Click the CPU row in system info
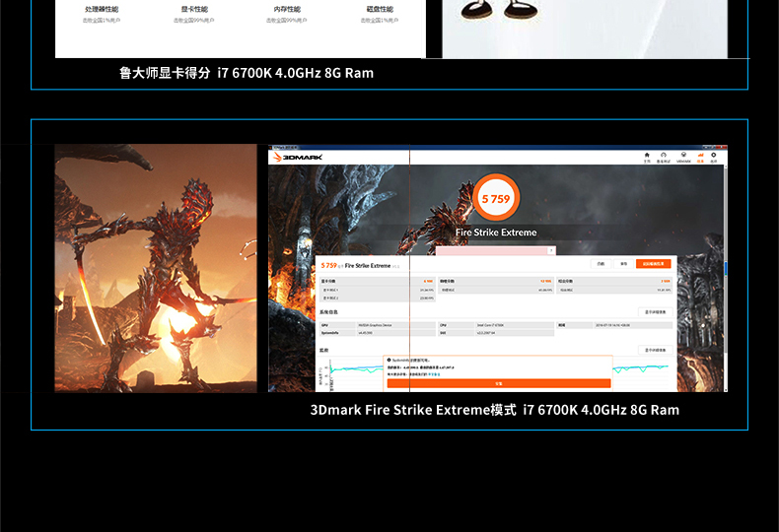 point(496,325)
